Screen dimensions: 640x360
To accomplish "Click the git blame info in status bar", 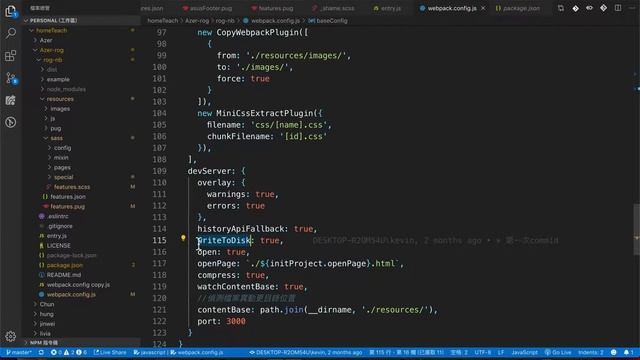I will pos(306,352).
